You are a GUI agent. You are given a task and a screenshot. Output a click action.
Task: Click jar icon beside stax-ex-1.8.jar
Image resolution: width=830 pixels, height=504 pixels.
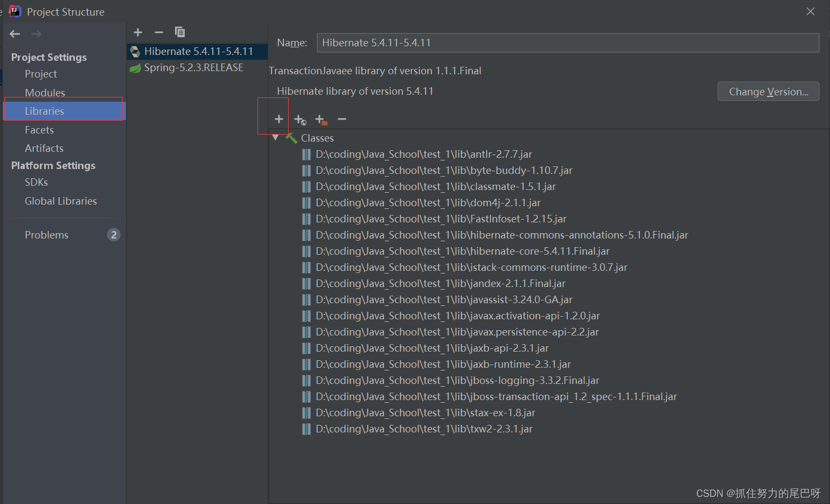306,413
